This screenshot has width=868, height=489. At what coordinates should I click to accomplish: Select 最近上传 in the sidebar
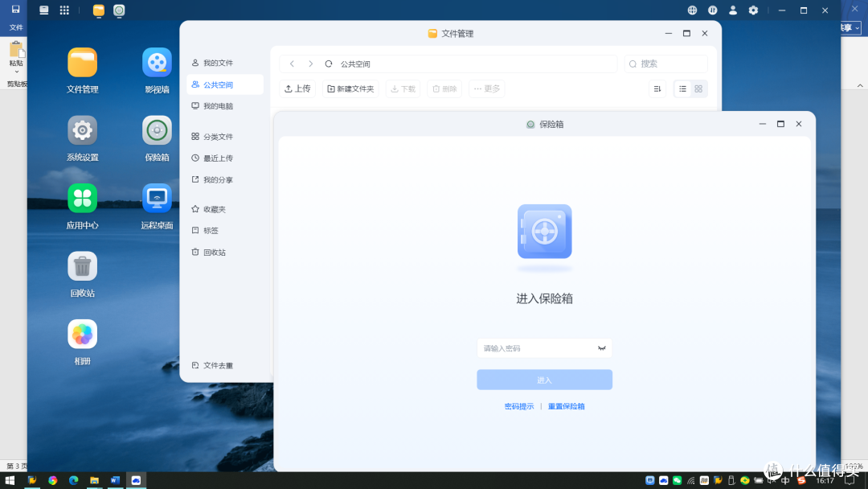point(225,158)
